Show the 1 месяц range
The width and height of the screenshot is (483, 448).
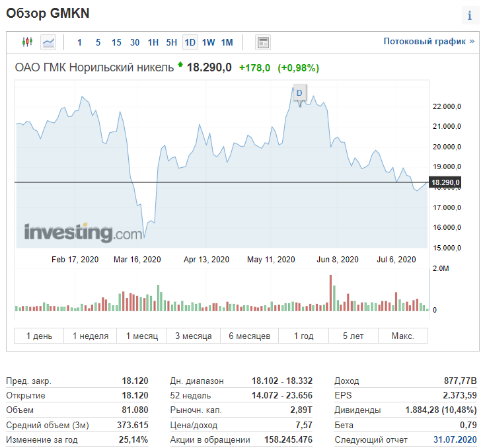point(141,336)
